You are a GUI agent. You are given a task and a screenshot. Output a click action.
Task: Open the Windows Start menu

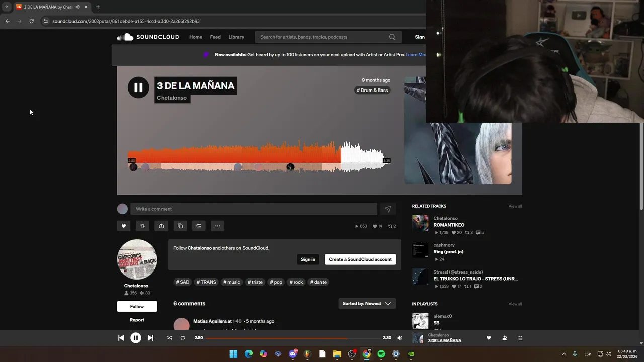pos(233,354)
